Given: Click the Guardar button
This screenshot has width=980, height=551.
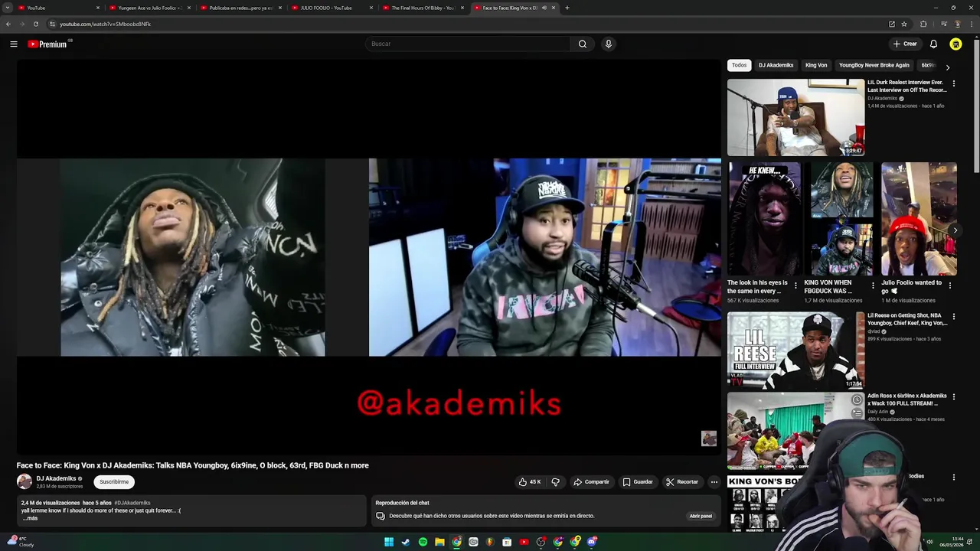Looking at the screenshot, I should pos(638,482).
